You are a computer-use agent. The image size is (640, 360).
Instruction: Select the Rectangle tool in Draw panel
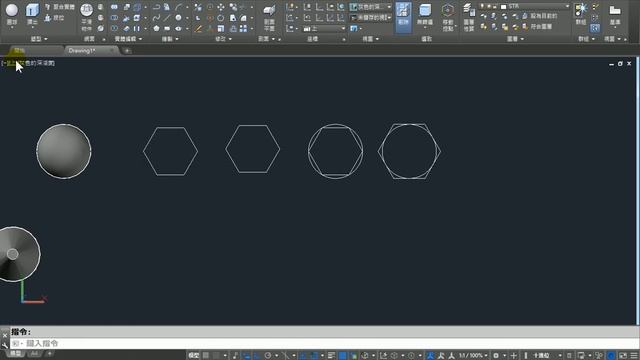(x=167, y=29)
